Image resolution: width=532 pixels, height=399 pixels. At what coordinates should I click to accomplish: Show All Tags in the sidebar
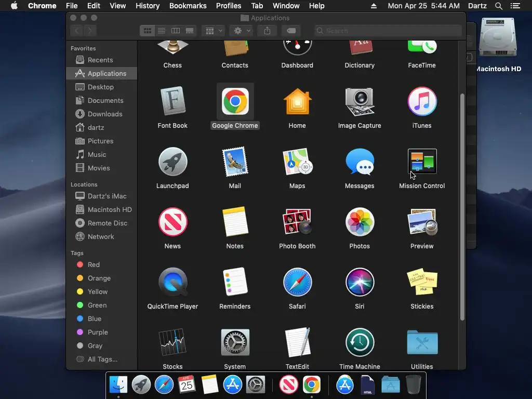pyautogui.click(x=101, y=359)
